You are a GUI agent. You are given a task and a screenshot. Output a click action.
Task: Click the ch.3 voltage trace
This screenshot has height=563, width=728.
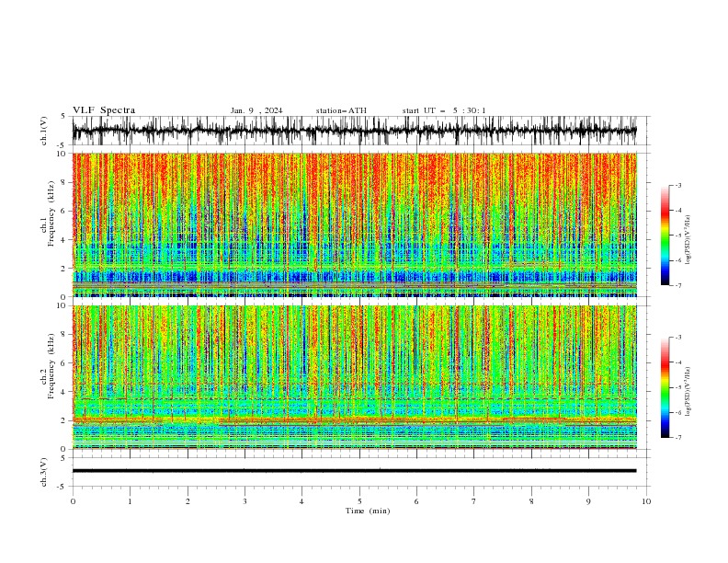tap(354, 471)
